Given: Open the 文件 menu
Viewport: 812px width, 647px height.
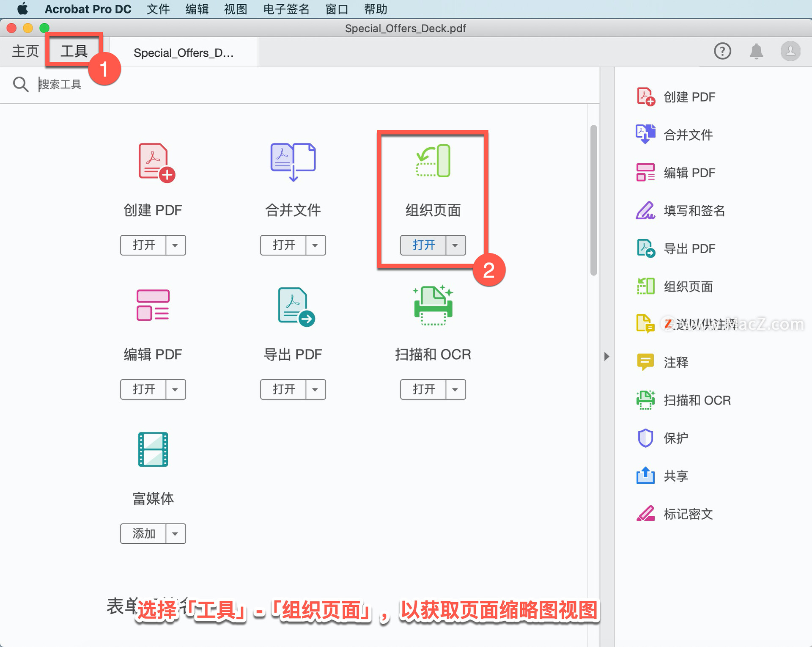Looking at the screenshot, I should (x=158, y=9).
